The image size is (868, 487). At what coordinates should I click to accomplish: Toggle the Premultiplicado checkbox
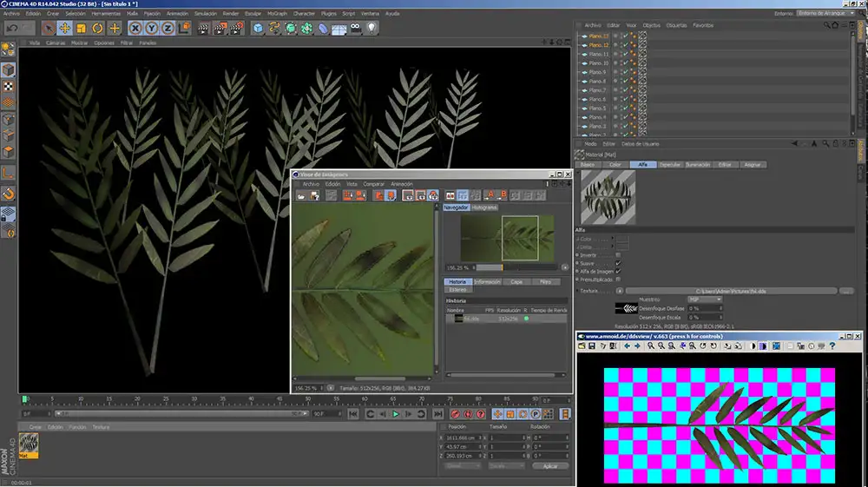(x=618, y=280)
